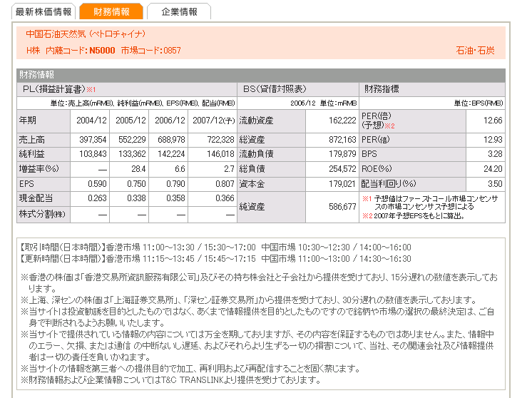
Task: Click BPS value 3.28
Action: click(x=495, y=154)
